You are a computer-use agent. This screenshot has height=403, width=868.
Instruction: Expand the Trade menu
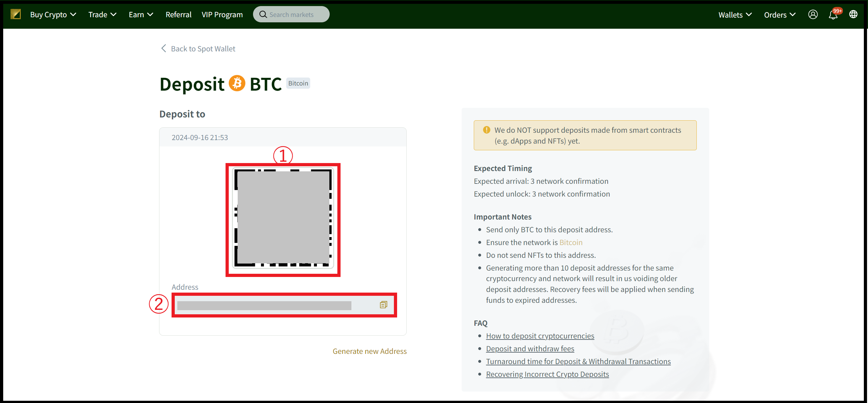click(103, 14)
